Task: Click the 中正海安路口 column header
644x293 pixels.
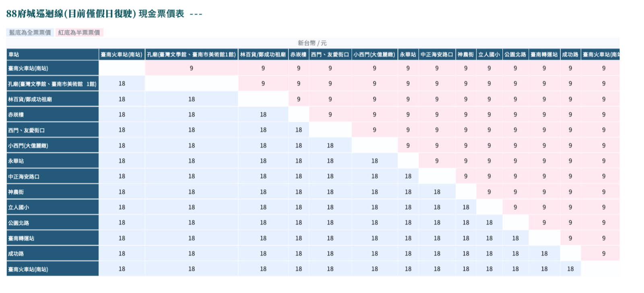Action: click(437, 54)
